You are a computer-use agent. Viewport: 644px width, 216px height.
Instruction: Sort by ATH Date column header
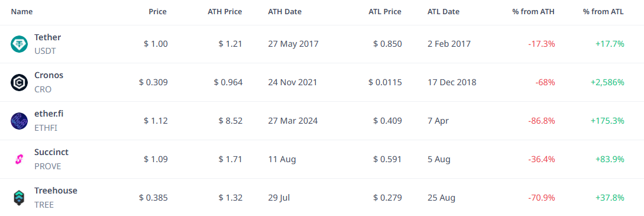pos(284,12)
